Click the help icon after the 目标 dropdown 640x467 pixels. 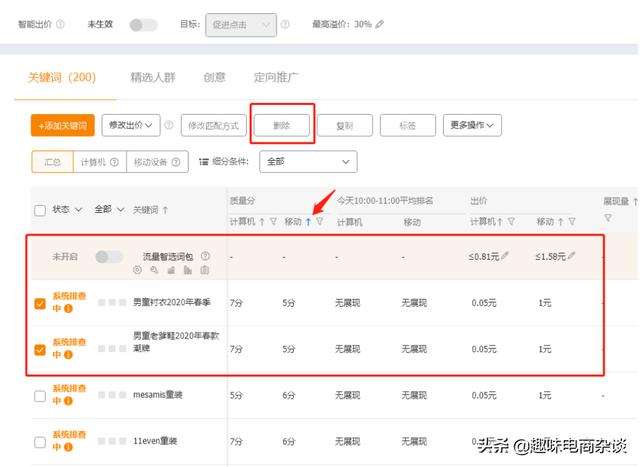[x=285, y=24]
